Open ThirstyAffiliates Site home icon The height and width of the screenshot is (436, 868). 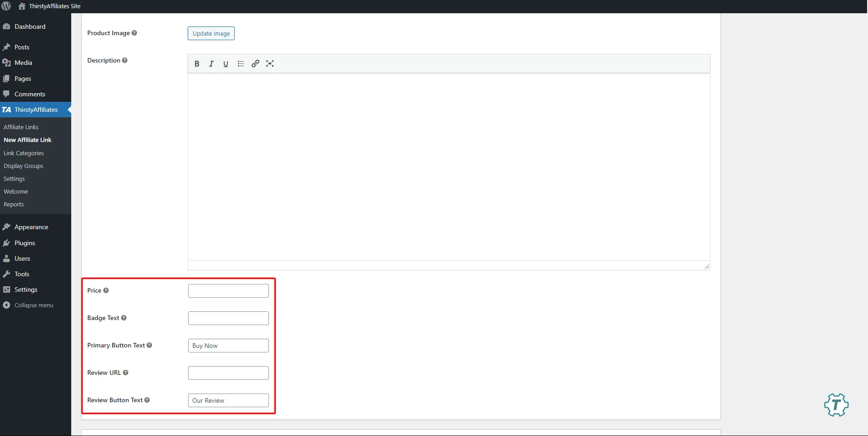click(x=22, y=6)
